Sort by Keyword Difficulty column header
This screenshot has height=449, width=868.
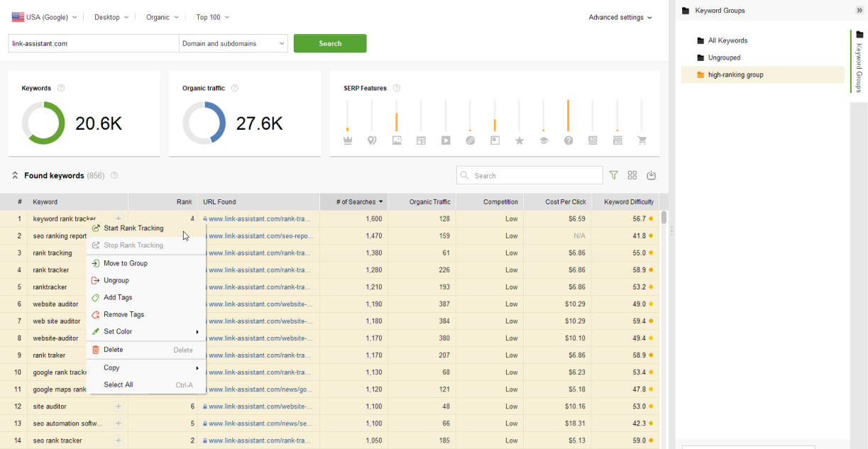pyautogui.click(x=625, y=202)
